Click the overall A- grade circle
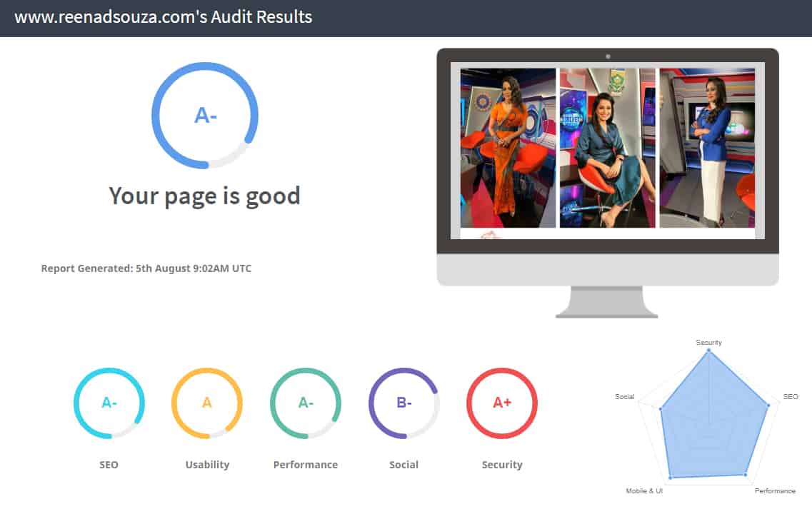The image size is (812, 524). point(205,115)
